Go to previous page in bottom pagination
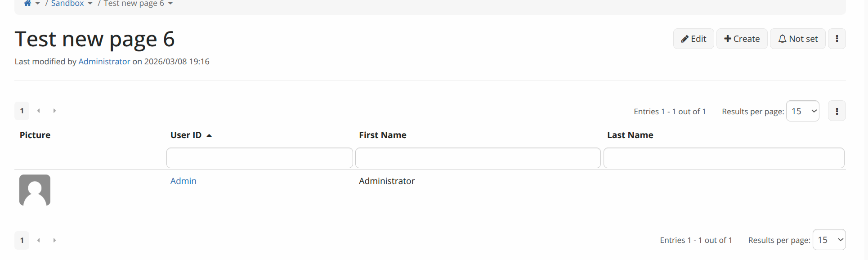868x260 pixels. [x=39, y=240]
